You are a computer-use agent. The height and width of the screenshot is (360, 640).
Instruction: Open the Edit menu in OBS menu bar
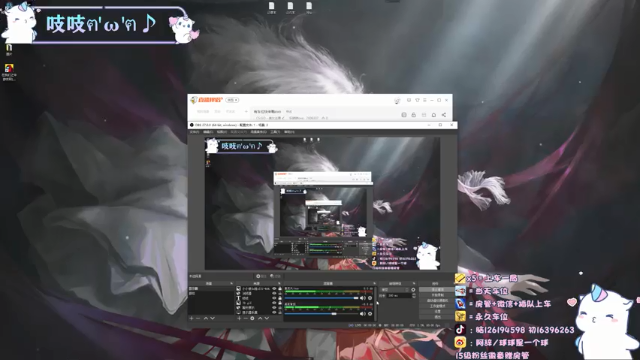208,132
